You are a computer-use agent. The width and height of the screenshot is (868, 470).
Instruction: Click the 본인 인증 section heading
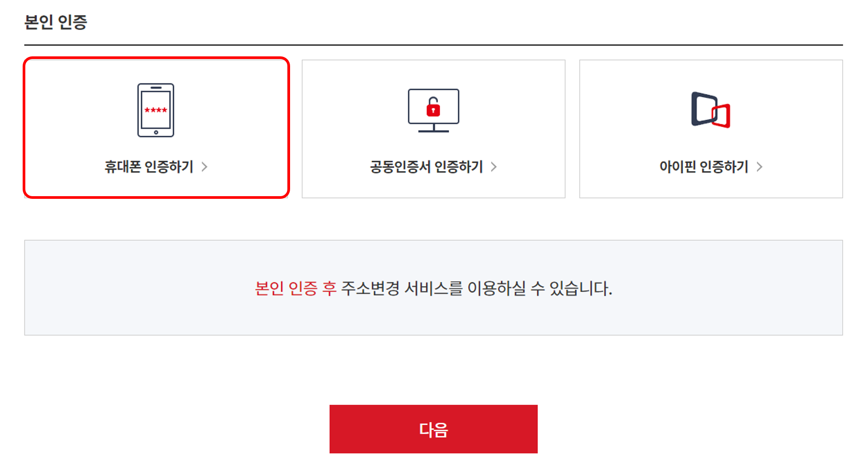point(56,22)
